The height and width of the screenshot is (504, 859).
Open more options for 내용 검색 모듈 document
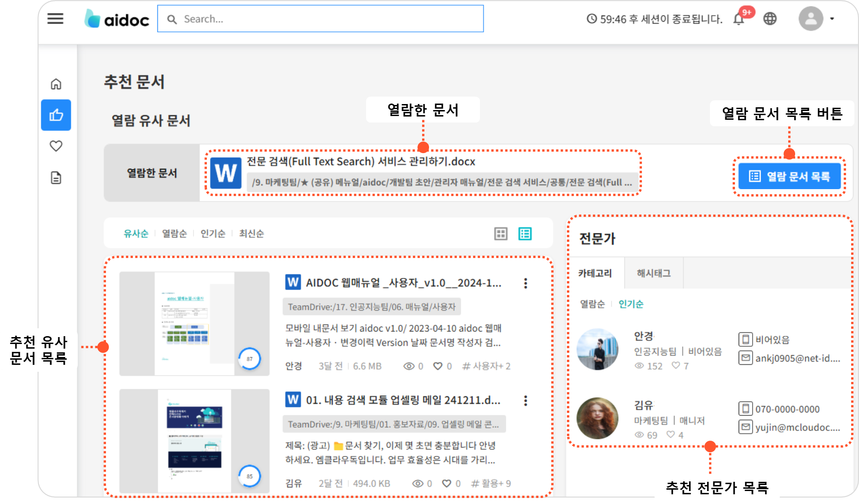525,400
